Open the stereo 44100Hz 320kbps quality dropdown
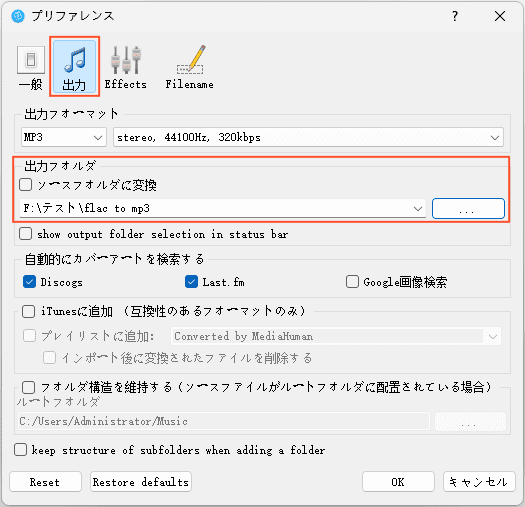This screenshot has height=507, width=525. tap(308, 137)
